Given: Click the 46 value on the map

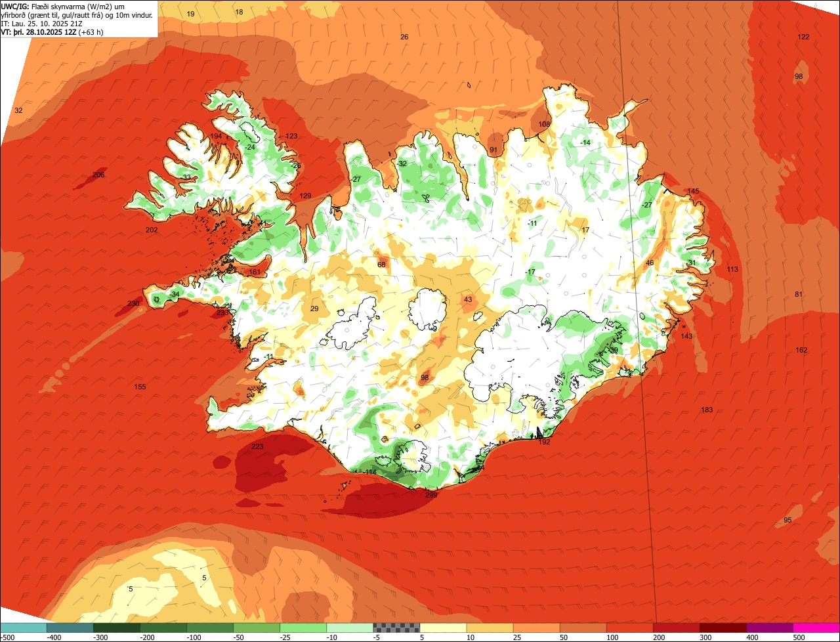Looking at the screenshot, I should [x=650, y=263].
